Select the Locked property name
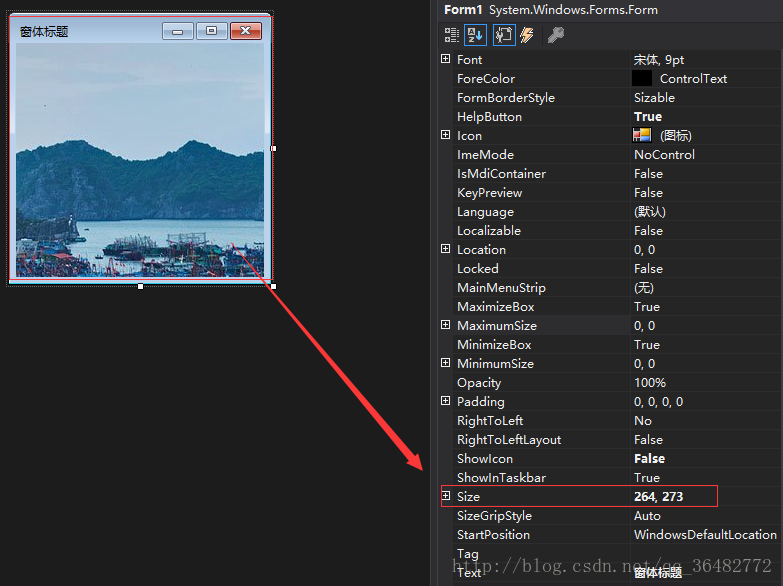The image size is (783, 586). point(477,269)
